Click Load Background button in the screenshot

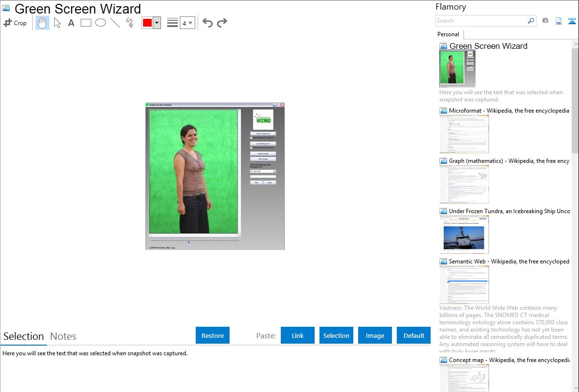pyautogui.click(x=263, y=144)
